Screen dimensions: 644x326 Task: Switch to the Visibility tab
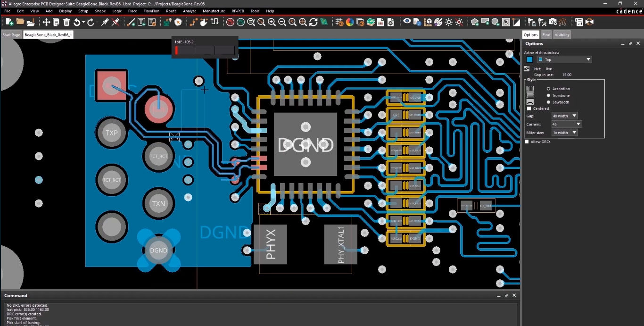(562, 34)
